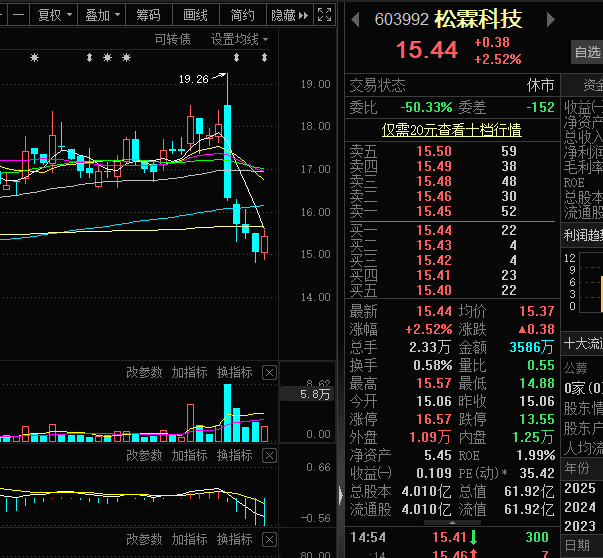This screenshot has height=558, width=603.
Task: Click 总值 61.92亿
Action: pos(529,491)
